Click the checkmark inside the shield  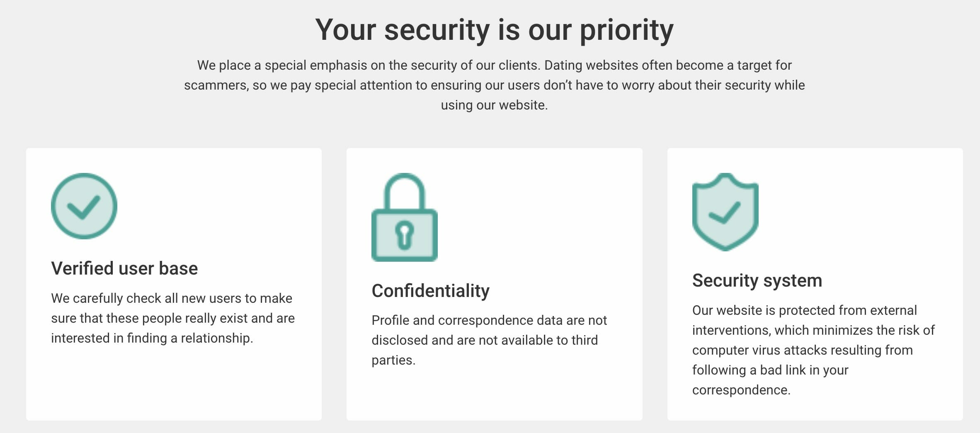[725, 213]
